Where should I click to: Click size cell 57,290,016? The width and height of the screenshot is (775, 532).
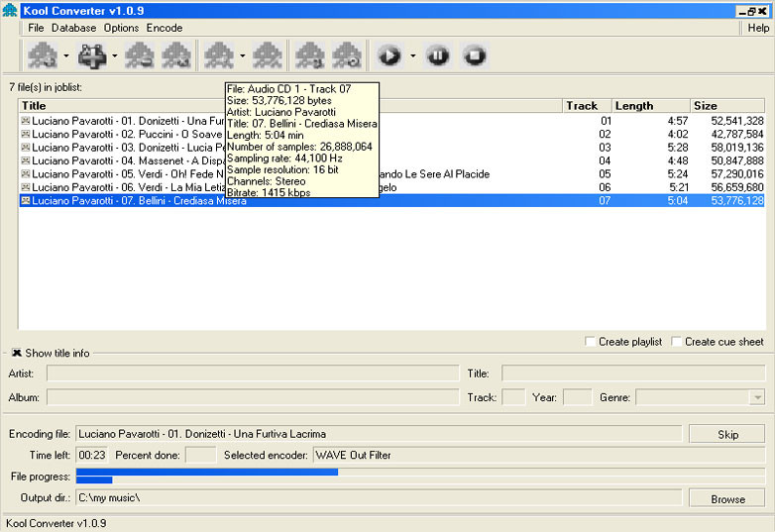(737, 174)
